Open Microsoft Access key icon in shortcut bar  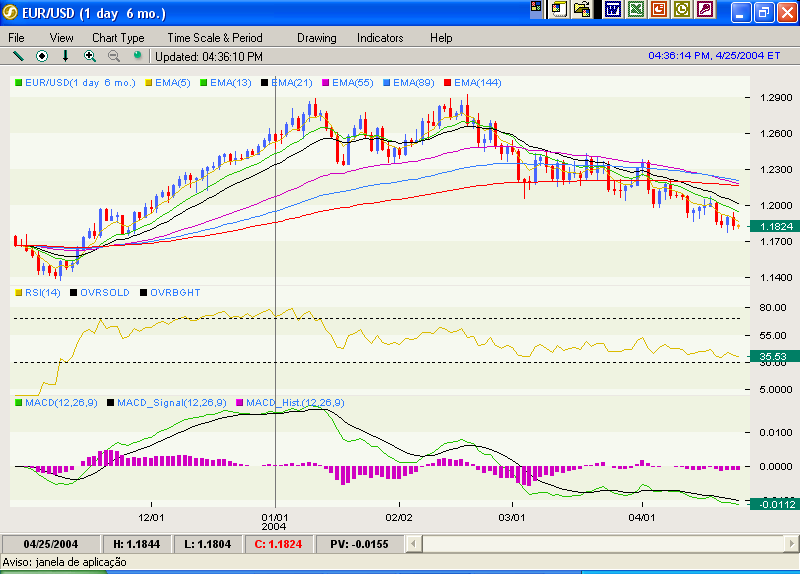pos(705,10)
